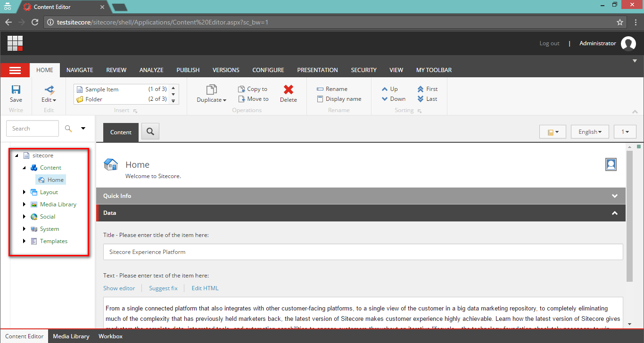644x343 pixels.
Task: Expand the Layout tree node
Action: coord(25,192)
